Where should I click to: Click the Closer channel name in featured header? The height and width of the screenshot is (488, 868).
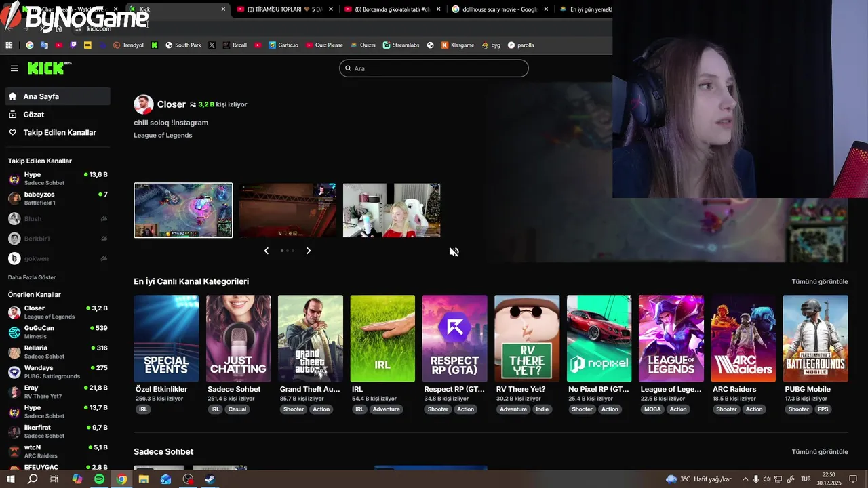[x=172, y=104]
